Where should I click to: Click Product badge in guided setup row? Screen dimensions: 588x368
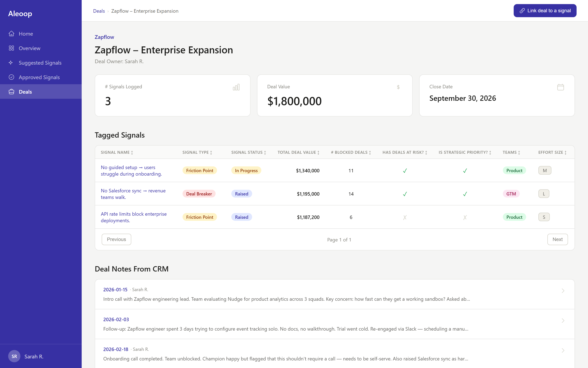(514, 170)
